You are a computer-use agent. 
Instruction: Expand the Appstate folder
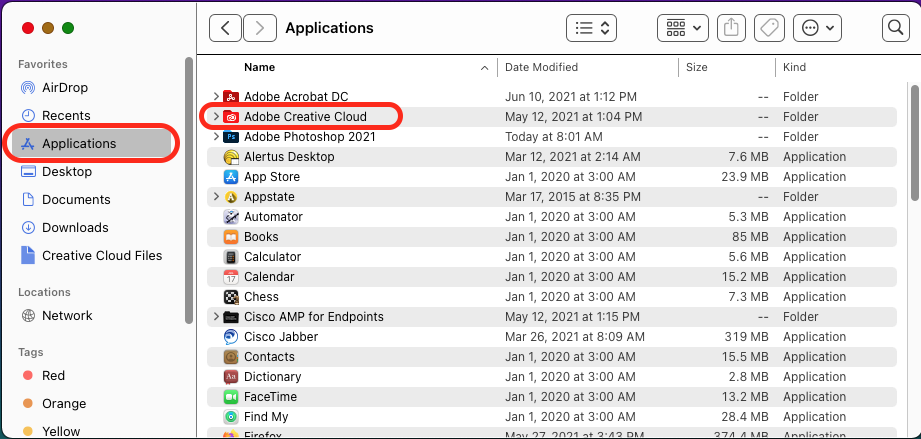216,196
